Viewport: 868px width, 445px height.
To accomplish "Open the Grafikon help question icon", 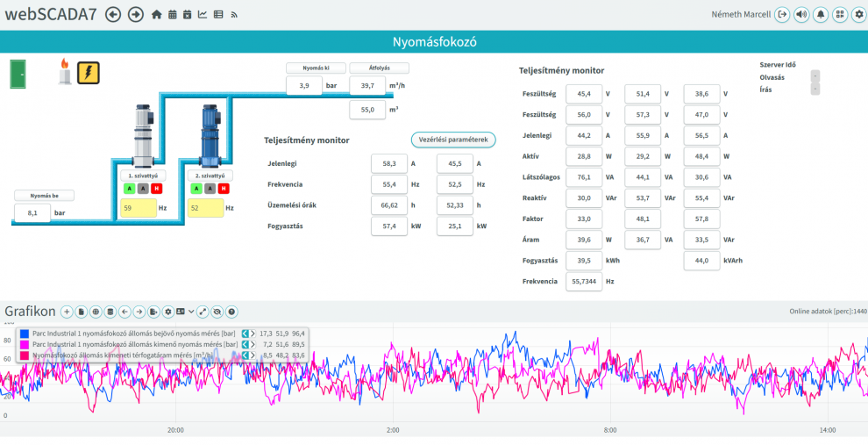I will [231, 312].
